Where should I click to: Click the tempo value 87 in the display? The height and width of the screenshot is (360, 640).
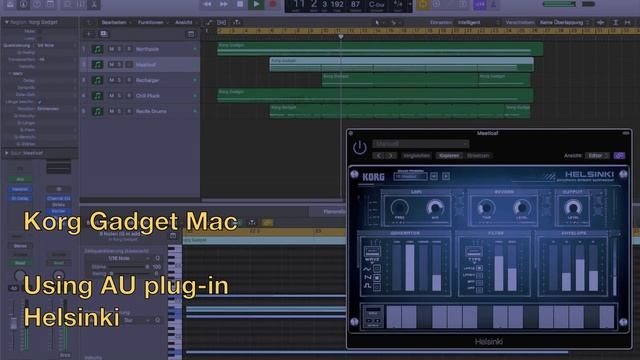356,4
